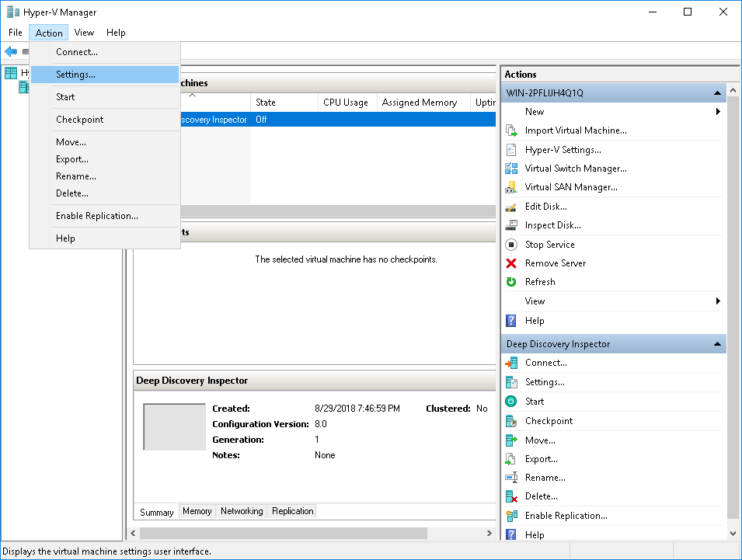Click the Stop Service icon
The image size is (742, 560).
click(510, 245)
